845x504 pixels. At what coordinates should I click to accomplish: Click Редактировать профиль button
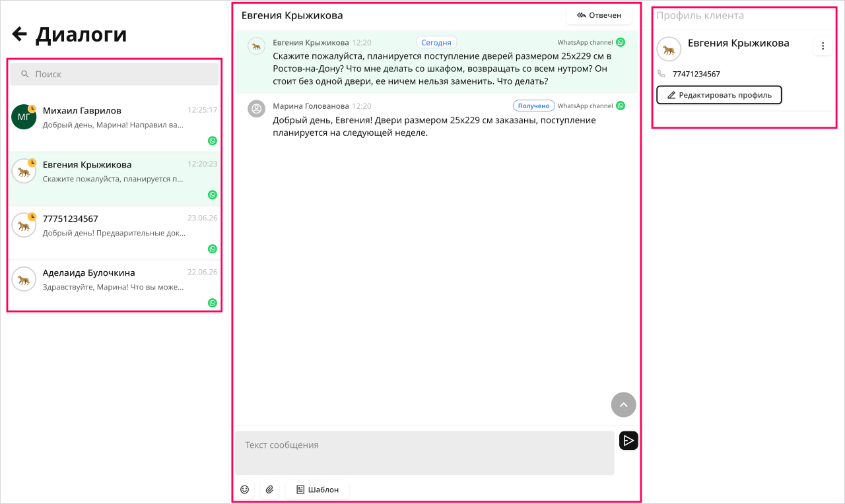click(x=719, y=95)
